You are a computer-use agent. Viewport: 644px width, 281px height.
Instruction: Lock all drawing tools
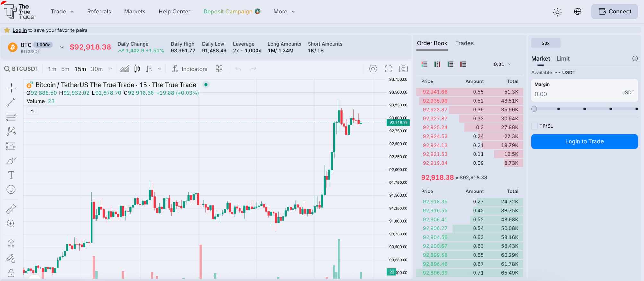(x=11, y=273)
